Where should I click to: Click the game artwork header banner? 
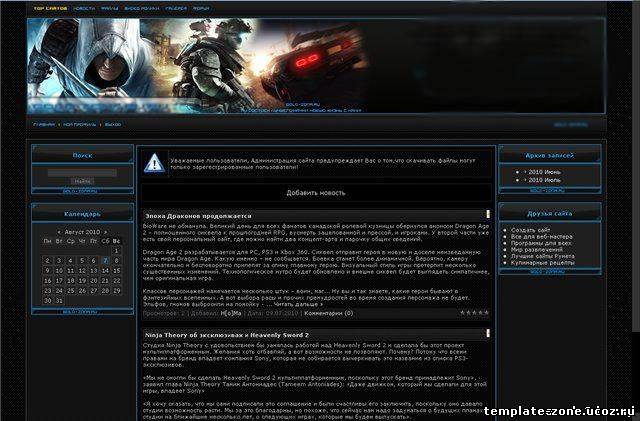tap(316, 65)
